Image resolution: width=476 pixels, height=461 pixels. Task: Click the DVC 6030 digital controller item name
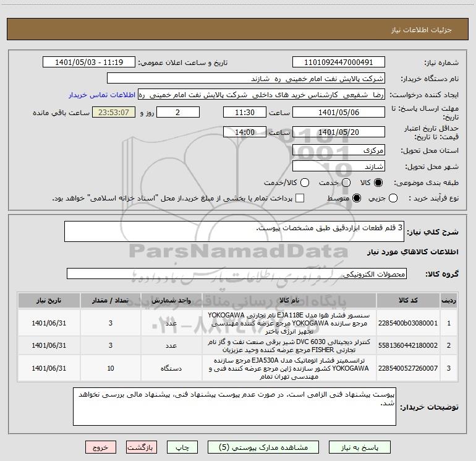click(x=289, y=345)
